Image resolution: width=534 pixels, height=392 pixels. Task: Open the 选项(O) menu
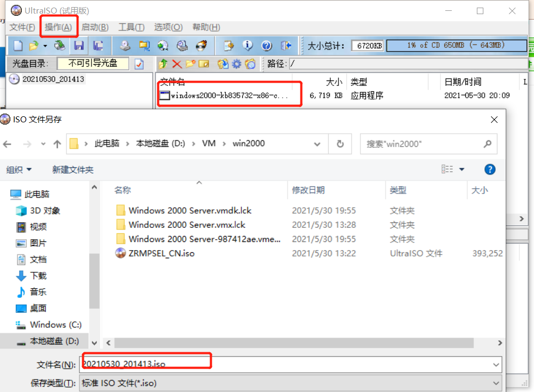[x=168, y=27]
